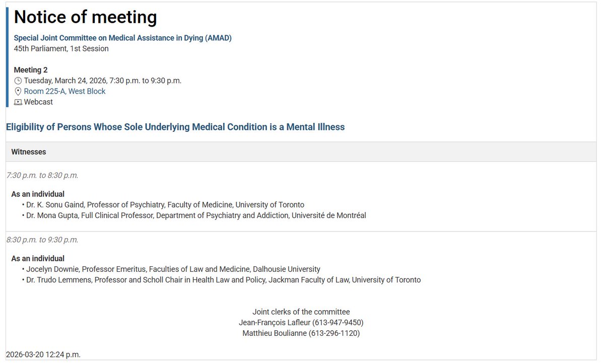Select witness Dr. Trudo Lemmens entry

pyautogui.click(x=223, y=280)
